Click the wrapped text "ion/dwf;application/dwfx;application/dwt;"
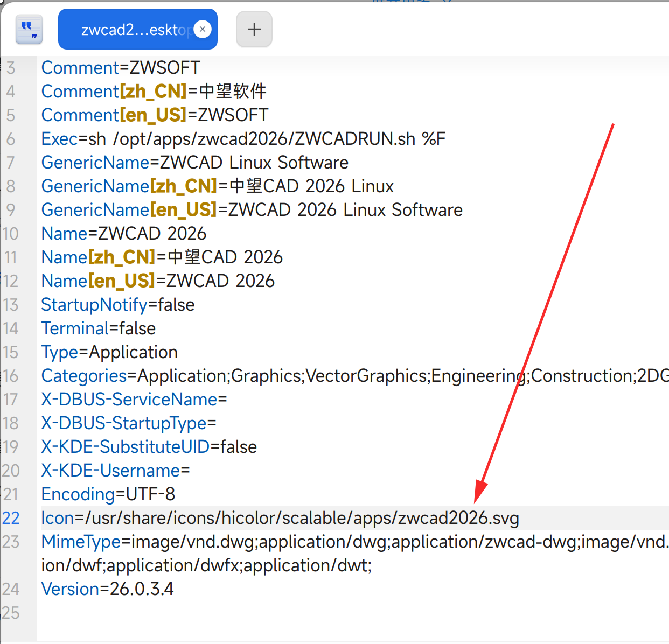Screen dimensions: 669x644 coord(206,565)
